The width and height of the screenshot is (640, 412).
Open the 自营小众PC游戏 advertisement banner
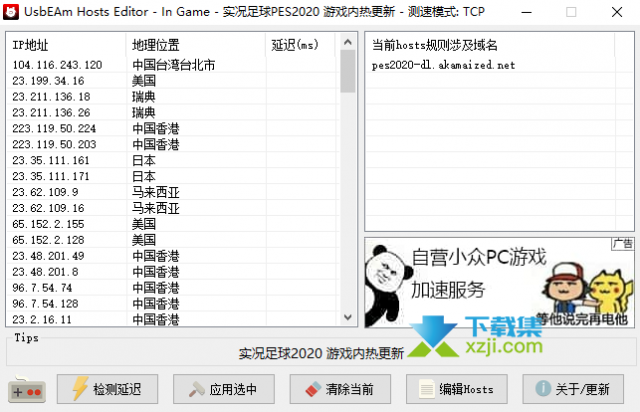499,283
